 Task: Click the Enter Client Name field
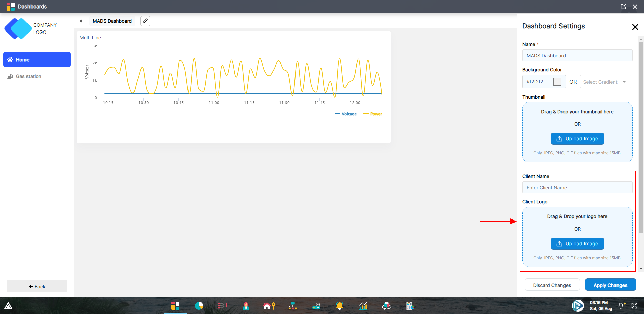coord(577,188)
